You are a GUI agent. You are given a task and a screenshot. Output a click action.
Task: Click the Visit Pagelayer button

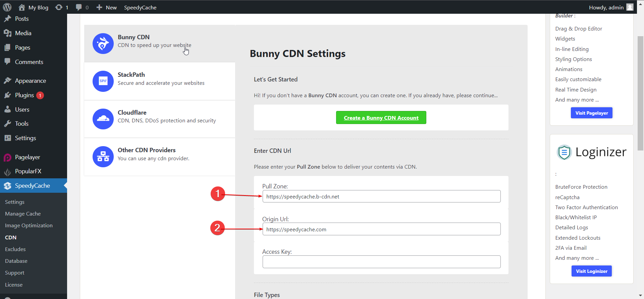tap(592, 113)
